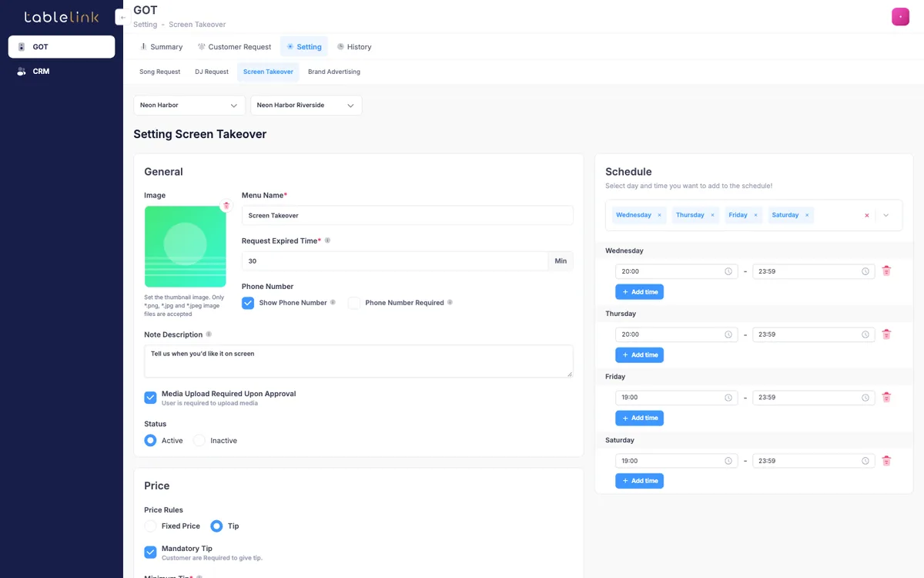Delete the Thursday time slot
Image resolution: width=924 pixels, height=578 pixels.
tap(886, 334)
